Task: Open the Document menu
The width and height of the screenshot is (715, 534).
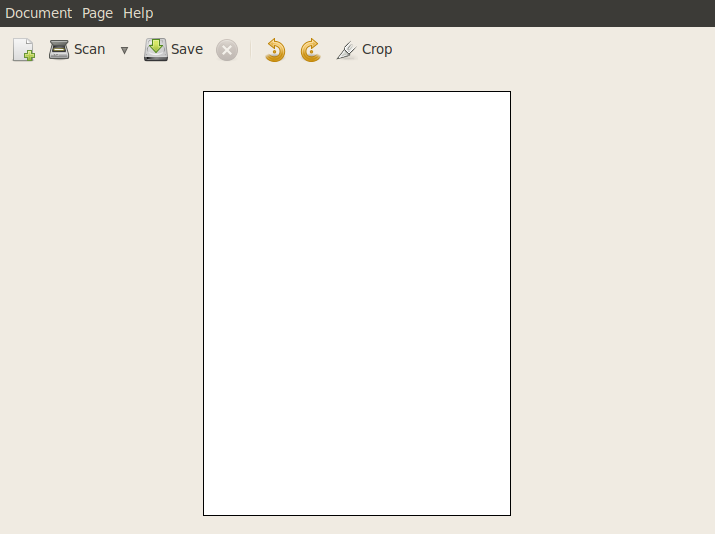Action: (x=39, y=13)
